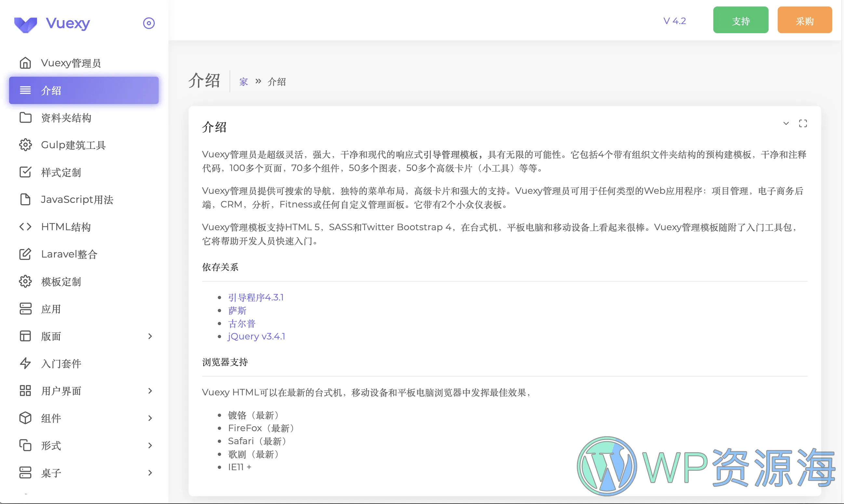Click the 依存关系 section heading
Screen dimensions: 844x504
tap(220, 267)
